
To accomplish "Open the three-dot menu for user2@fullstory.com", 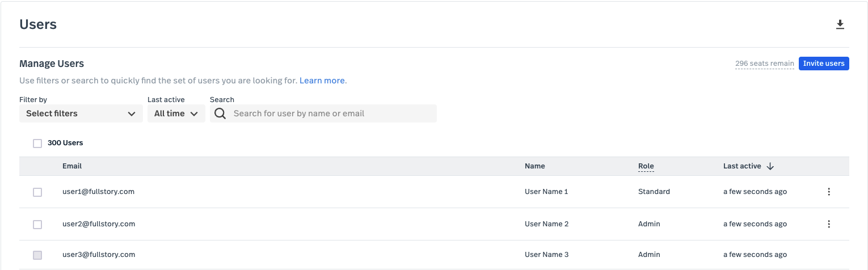I will click(829, 224).
